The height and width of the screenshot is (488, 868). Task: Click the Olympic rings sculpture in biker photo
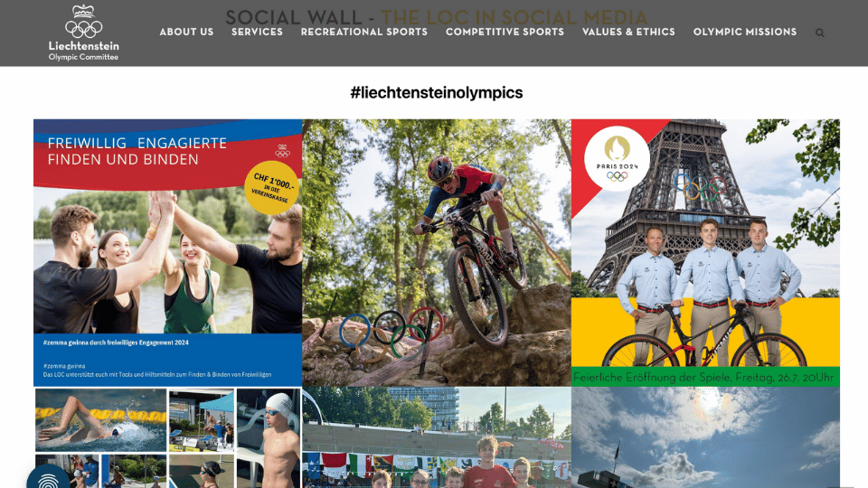tap(392, 332)
